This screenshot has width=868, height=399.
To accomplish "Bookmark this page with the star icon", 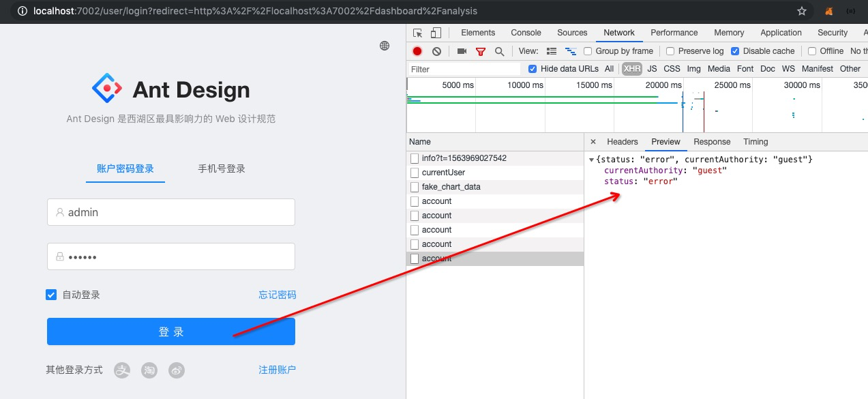I will click(802, 12).
